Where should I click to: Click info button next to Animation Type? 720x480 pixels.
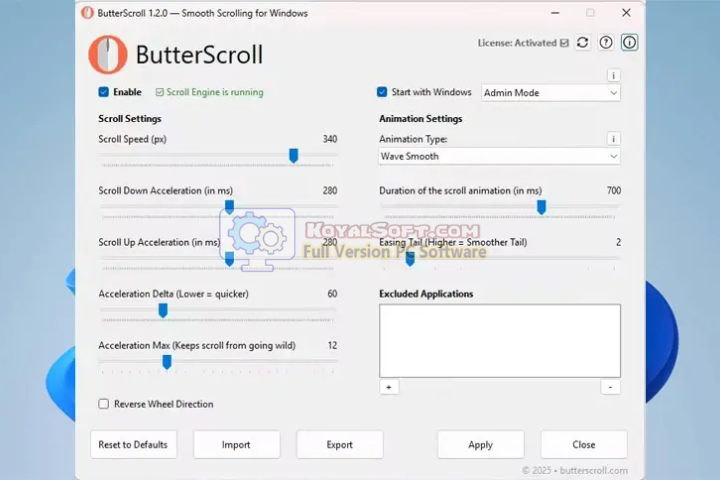coord(613,139)
